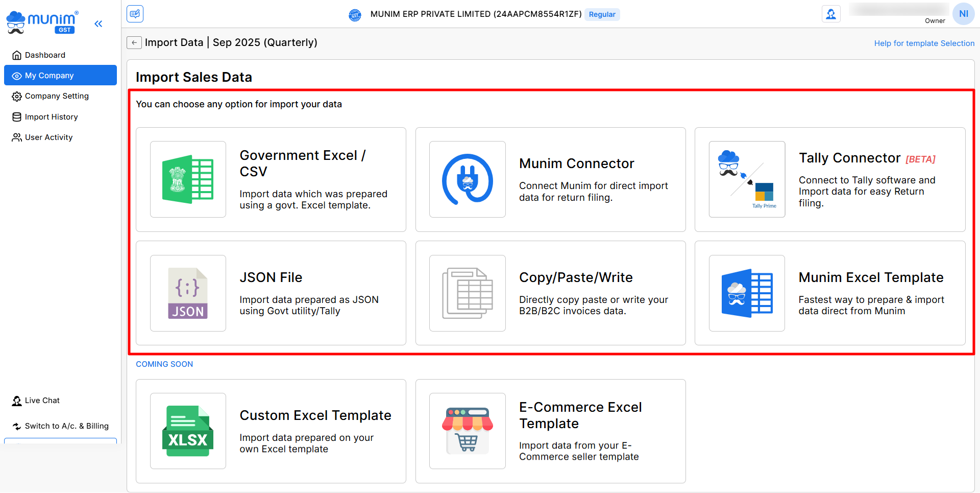View User Activity in sidebar
This screenshot has height=493, width=980.
click(48, 137)
